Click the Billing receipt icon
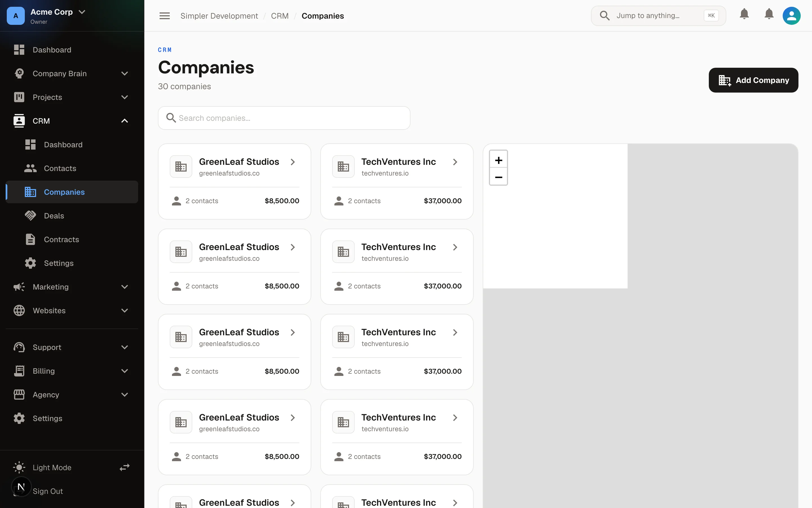 pyautogui.click(x=19, y=371)
